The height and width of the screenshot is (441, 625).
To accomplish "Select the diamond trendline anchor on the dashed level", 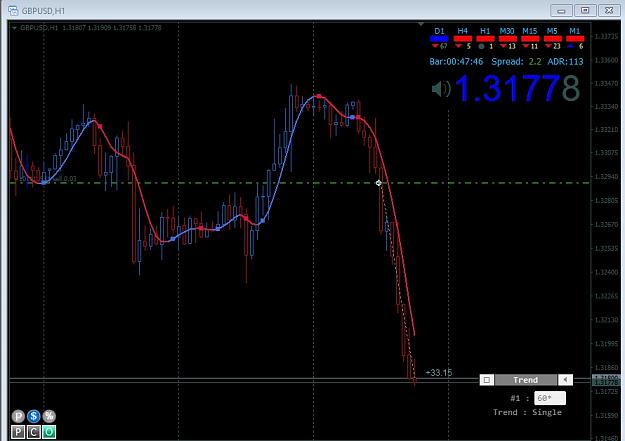I will (379, 183).
